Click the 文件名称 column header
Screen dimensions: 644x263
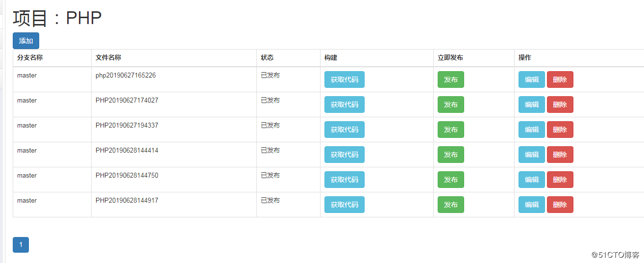[108, 58]
